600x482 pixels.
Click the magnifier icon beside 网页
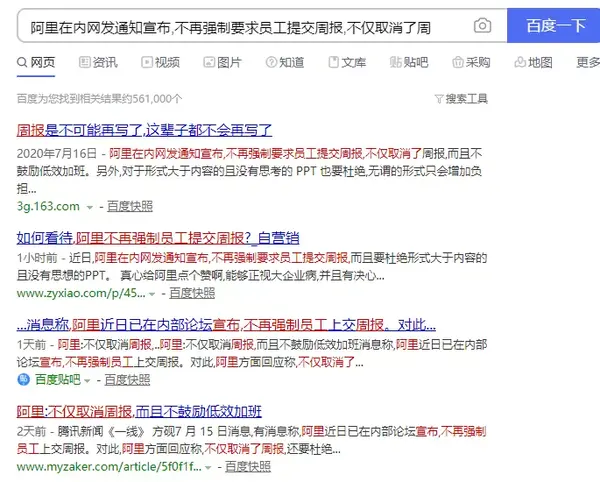tap(22, 62)
